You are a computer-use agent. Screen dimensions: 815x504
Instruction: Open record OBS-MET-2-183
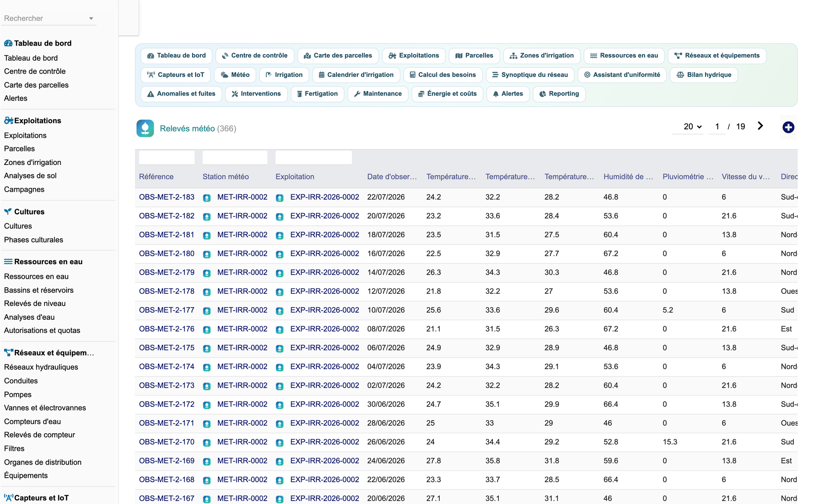tap(167, 197)
